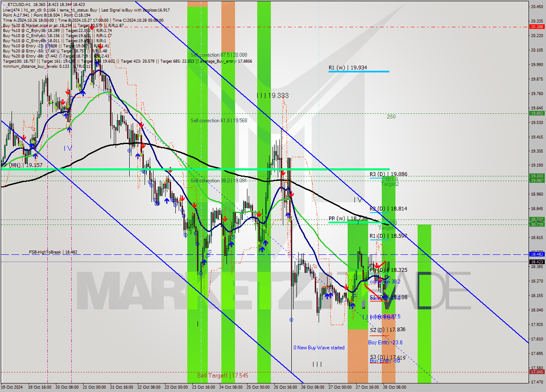Viewport: 546px width, 392px height.
Task: Click the 'Target2' label
Action: click(390, 184)
